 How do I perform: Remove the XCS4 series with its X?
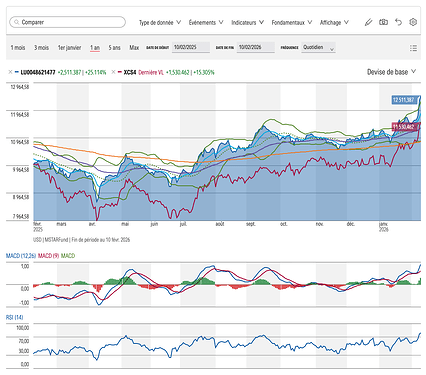[113, 72]
